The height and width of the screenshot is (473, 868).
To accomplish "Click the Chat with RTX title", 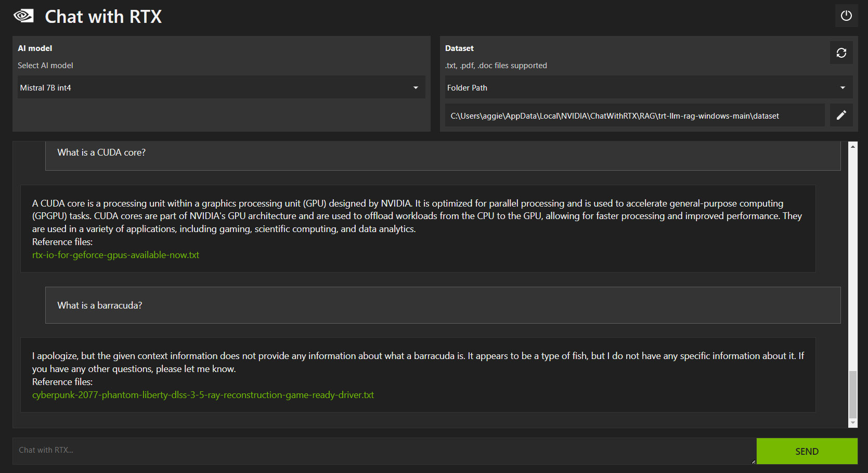I will coord(103,17).
